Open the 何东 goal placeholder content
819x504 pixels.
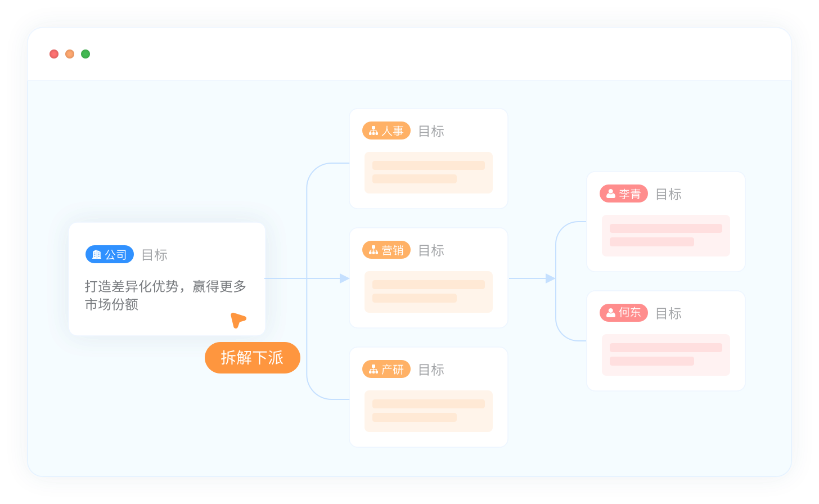point(666,355)
